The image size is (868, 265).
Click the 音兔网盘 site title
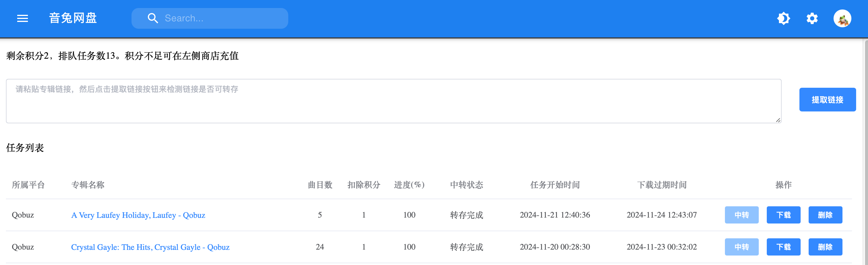(x=73, y=18)
